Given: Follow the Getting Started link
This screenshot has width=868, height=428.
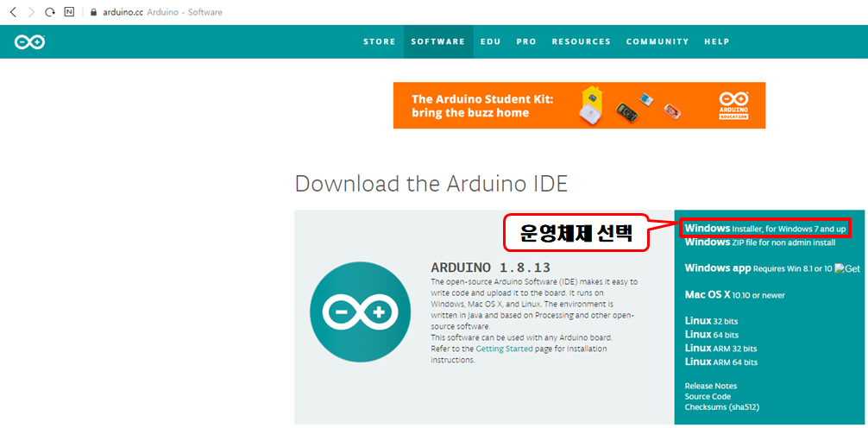Looking at the screenshot, I should [x=504, y=349].
